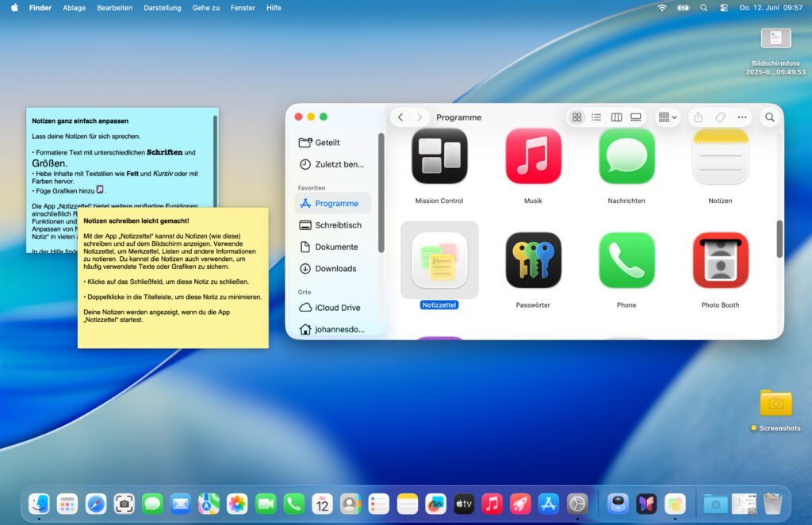The width and height of the screenshot is (812, 525).
Task: Open the more actions ellipsis menu
Action: coord(742,117)
